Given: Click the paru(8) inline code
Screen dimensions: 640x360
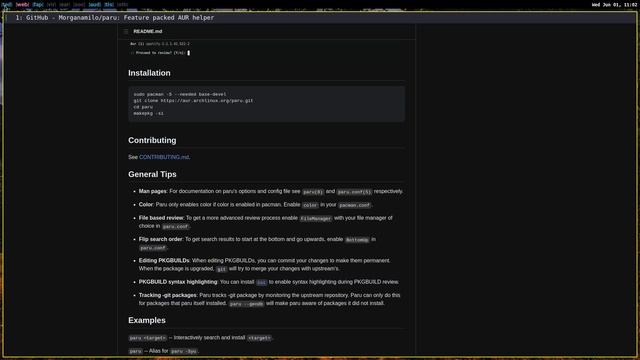Looking at the screenshot, I should 313,192.
